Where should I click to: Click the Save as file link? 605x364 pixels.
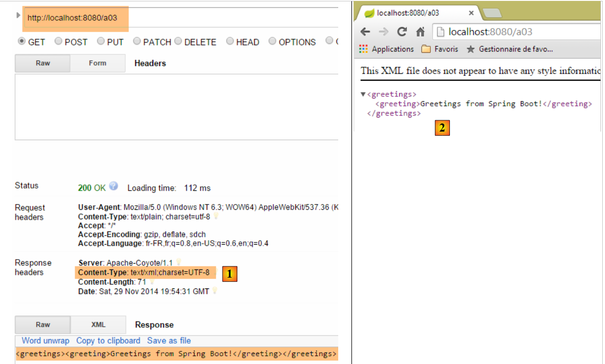tap(169, 340)
